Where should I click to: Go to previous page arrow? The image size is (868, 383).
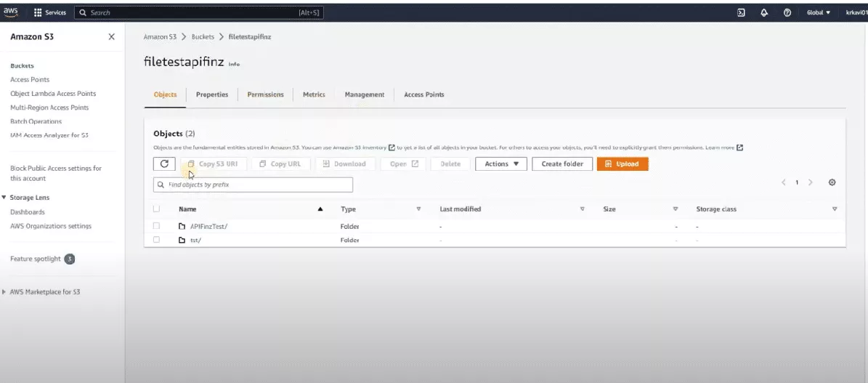click(783, 182)
